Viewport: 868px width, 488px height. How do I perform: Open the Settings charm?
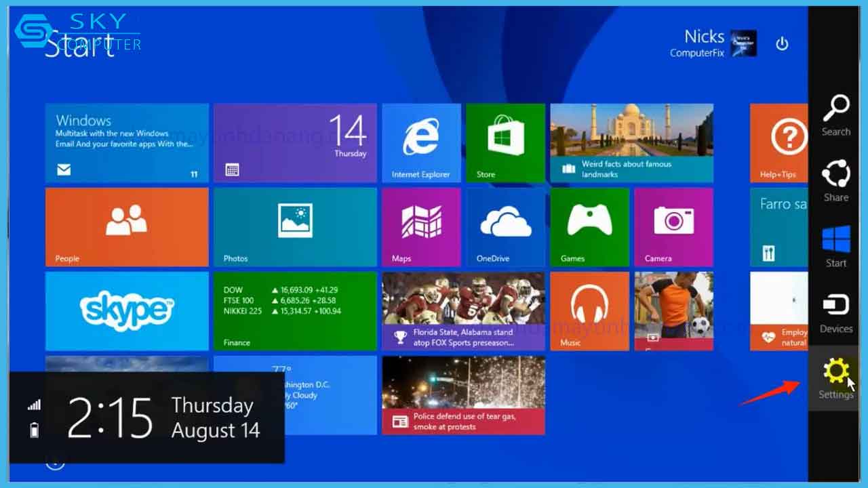coord(835,378)
